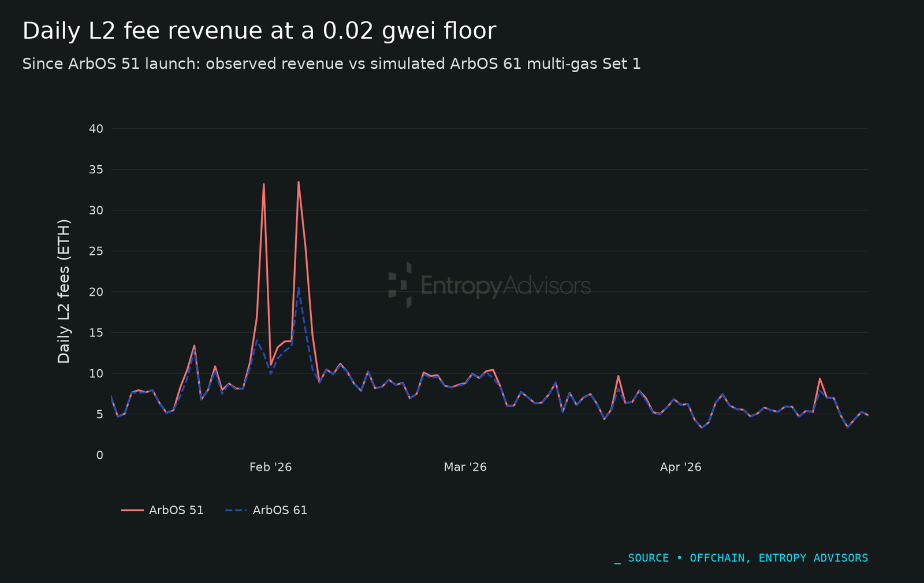Click the chart title about 0.02 gwei floor

259,31
